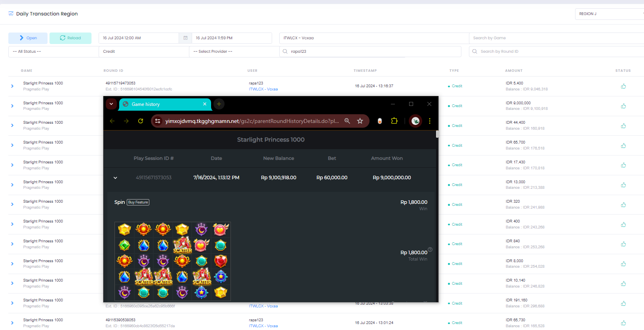Screen dimensions: 644x330
Task: Expand the IDR 44,400 transaction row
Action: [12, 125]
